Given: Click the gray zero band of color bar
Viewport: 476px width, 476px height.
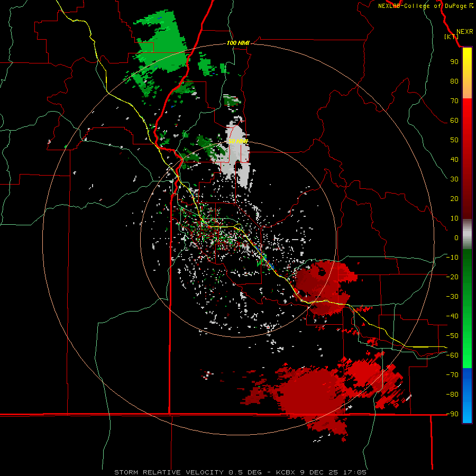Looking at the screenshot, I should click(x=467, y=234).
